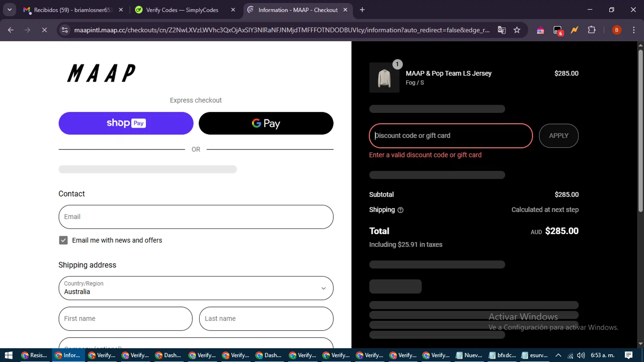644x362 pixels.
Task: Click the Discount code or gift card field
Action: coord(451,136)
